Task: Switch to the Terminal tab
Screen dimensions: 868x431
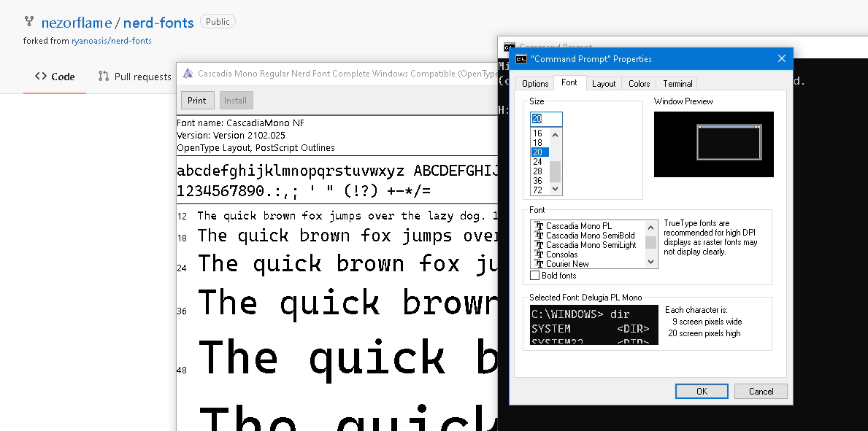Action: click(677, 84)
